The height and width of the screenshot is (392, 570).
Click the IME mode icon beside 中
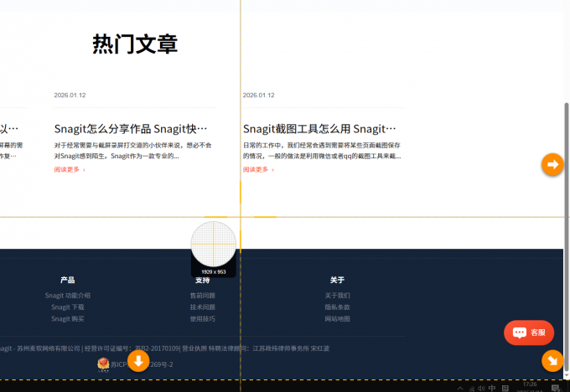pos(505,388)
